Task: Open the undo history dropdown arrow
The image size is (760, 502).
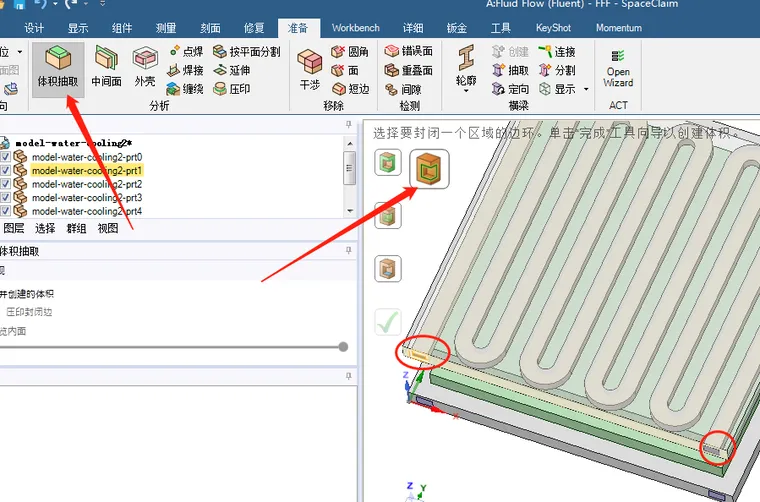Action: (55, 4)
